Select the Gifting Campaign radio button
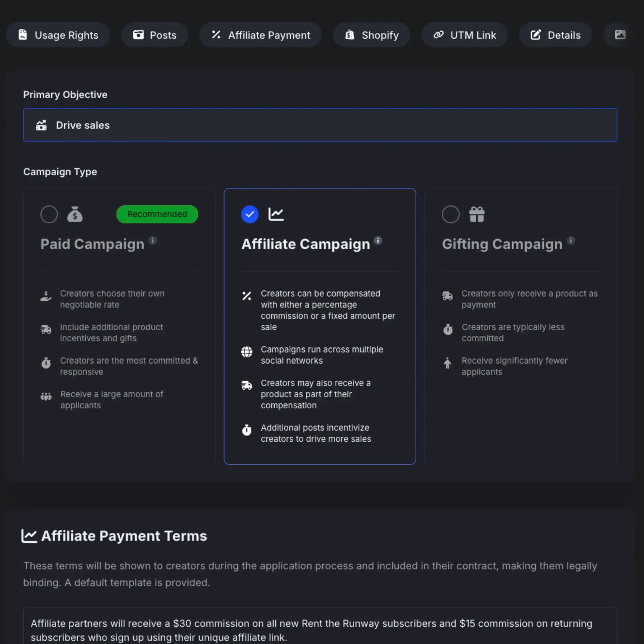 (450, 214)
